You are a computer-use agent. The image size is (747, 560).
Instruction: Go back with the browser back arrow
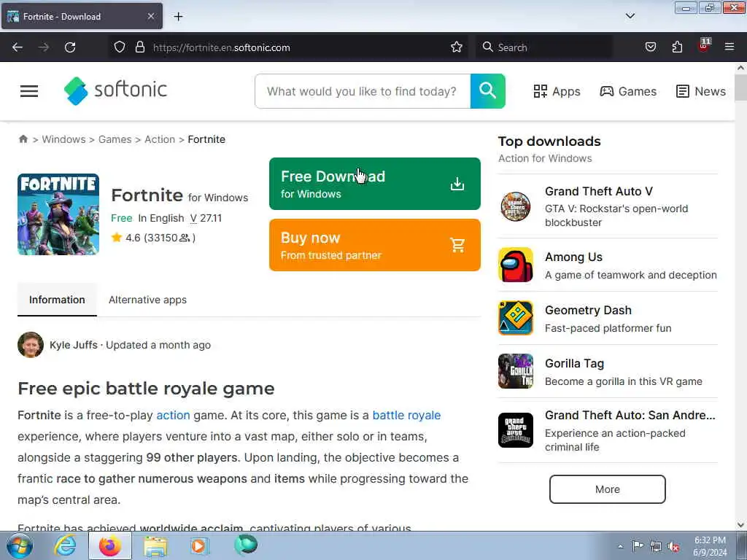coord(18,47)
